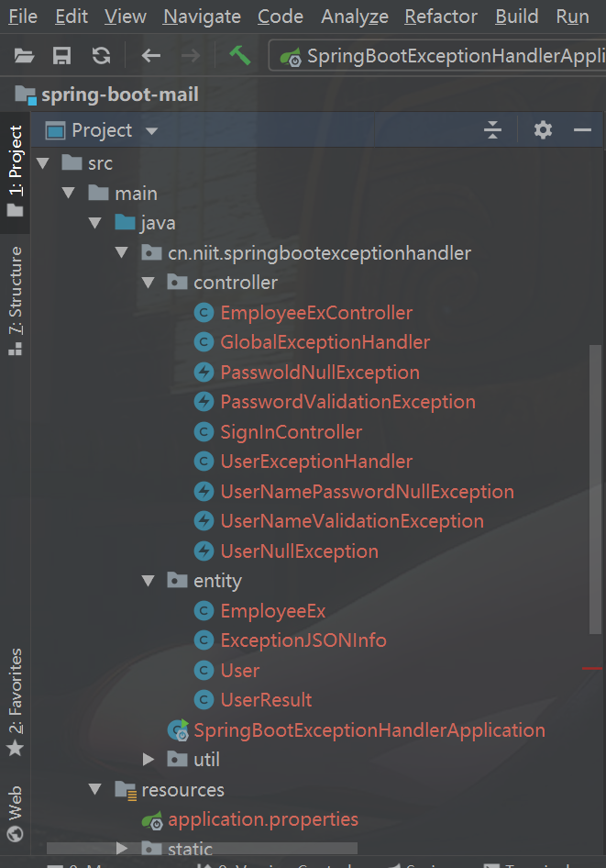Expand the util package

coord(149,760)
